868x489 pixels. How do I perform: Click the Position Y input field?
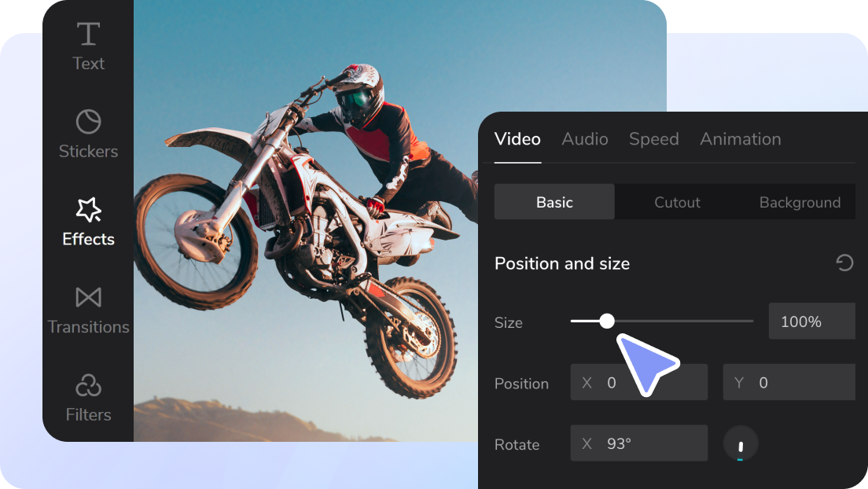point(789,382)
